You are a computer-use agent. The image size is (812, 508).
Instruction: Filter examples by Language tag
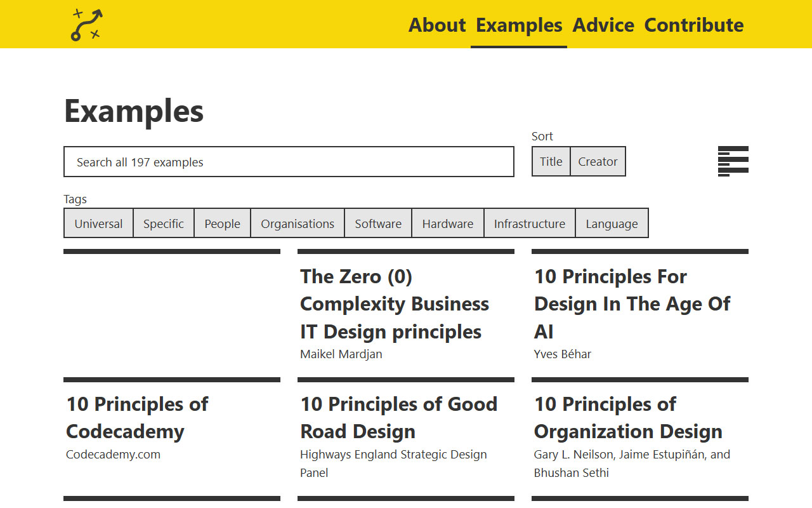click(x=612, y=223)
